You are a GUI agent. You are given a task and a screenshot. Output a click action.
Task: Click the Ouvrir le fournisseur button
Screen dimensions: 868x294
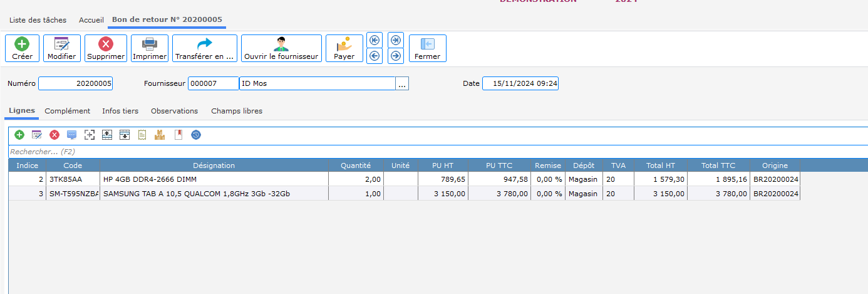[x=281, y=48]
